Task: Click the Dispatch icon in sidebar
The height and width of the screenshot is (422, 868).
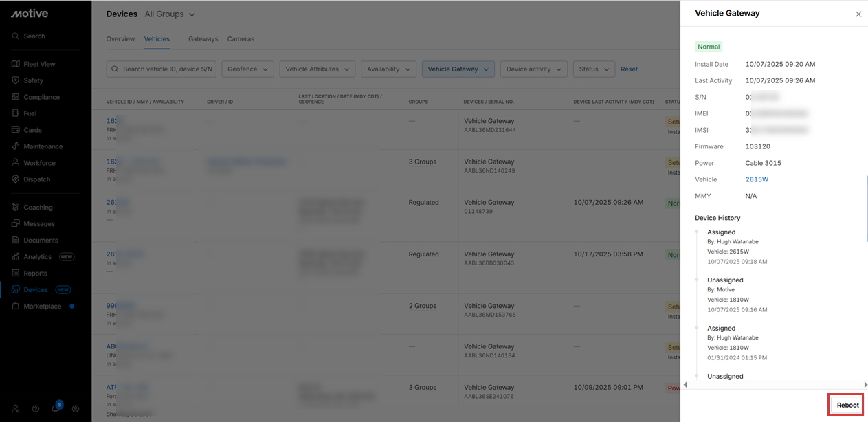Action: click(15, 179)
